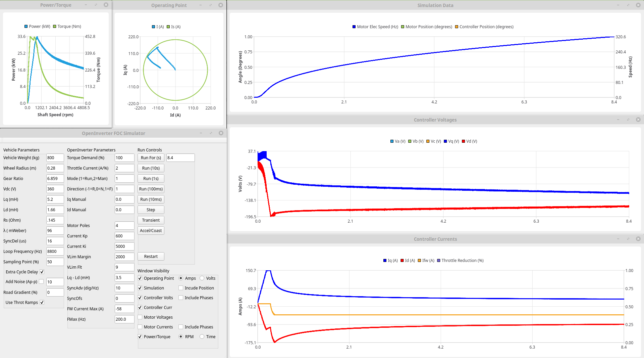Focus the Torque Demand (%) field

(x=124, y=158)
